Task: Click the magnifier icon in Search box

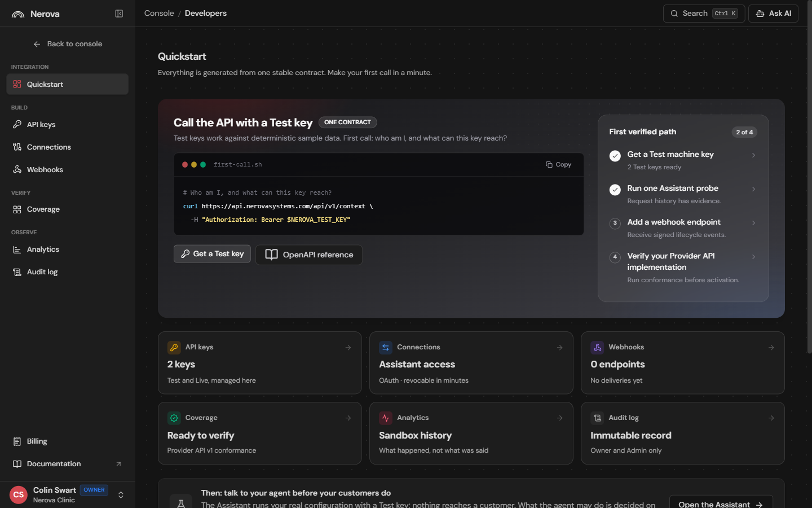Action: (674, 14)
